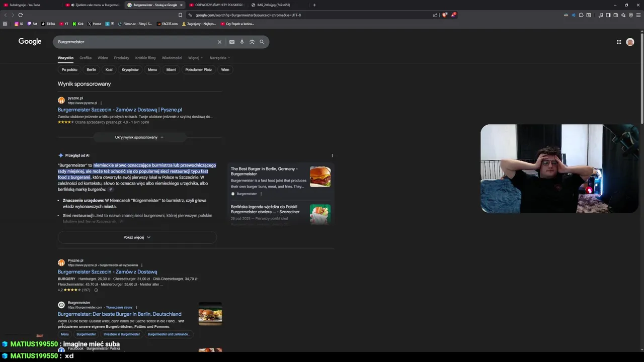Click the Brave Rewards triangle icon
The height and width of the screenshot is (362, 644).
click(x=453, y=15)
